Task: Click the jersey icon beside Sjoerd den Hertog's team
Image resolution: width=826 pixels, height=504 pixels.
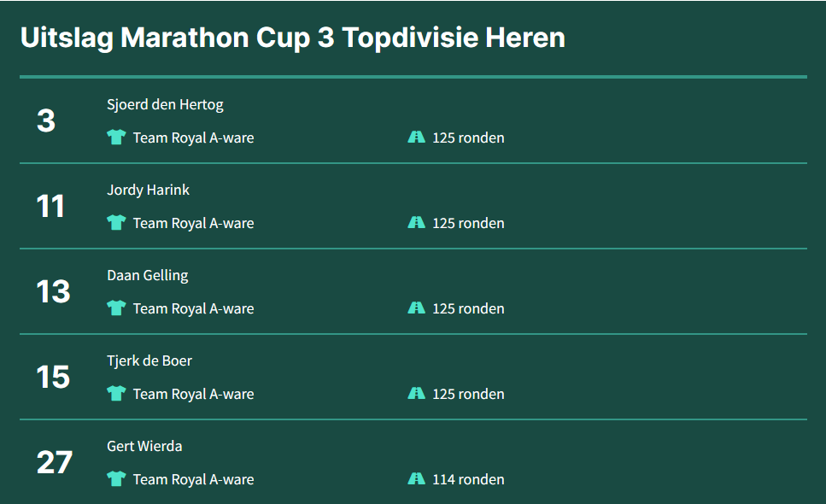Action: (116, 137)
